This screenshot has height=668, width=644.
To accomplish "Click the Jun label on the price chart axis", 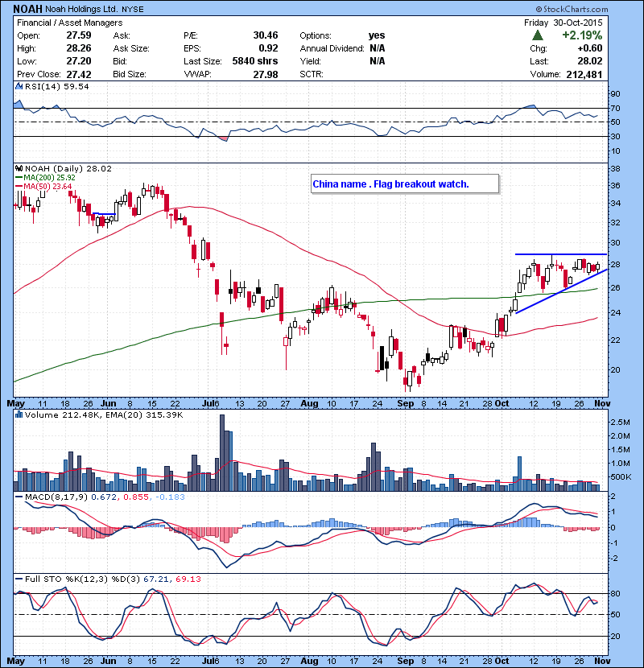I will (x=108, y=403).
